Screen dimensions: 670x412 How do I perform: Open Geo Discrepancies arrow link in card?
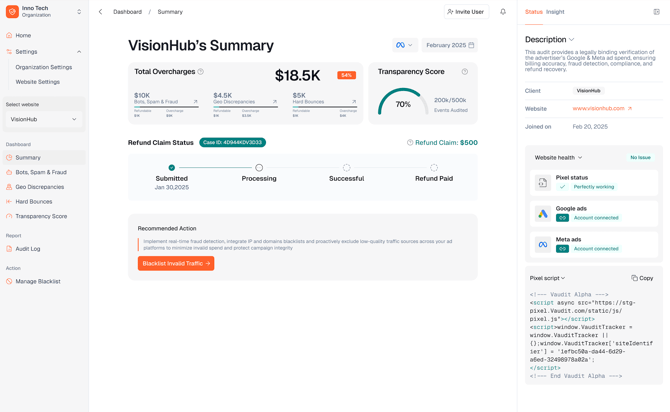coord(275,102)
